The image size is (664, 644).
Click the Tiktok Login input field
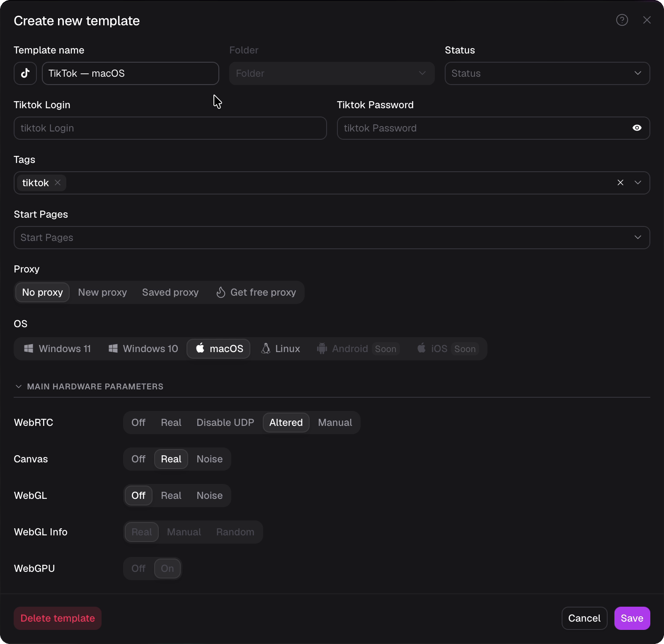pyautogui.click(x=170, y=128)
